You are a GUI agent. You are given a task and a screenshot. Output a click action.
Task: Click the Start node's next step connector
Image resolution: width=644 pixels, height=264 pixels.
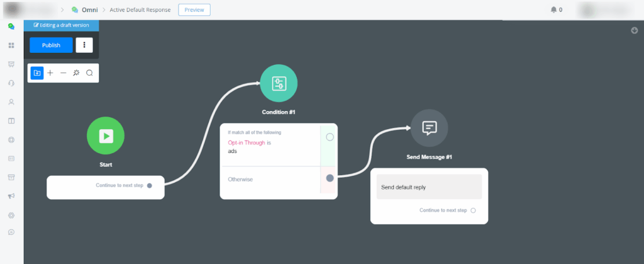tap(150, 186)
